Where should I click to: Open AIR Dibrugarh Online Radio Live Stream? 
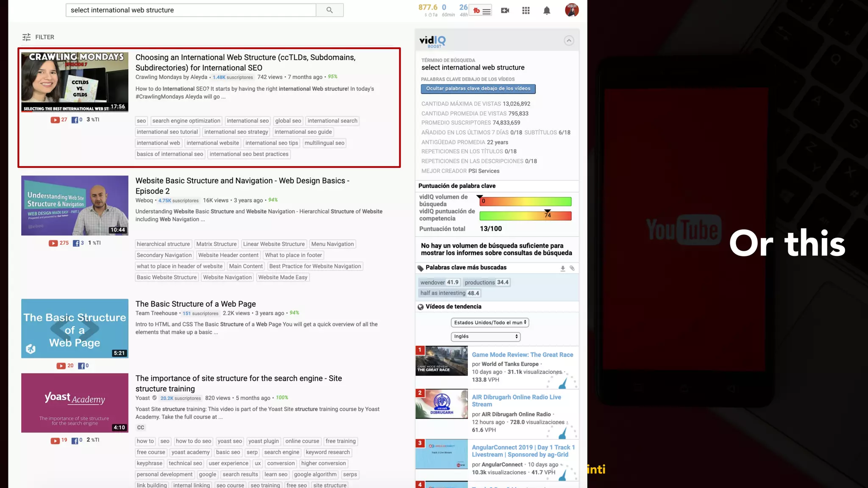click(x=517, y=401)
